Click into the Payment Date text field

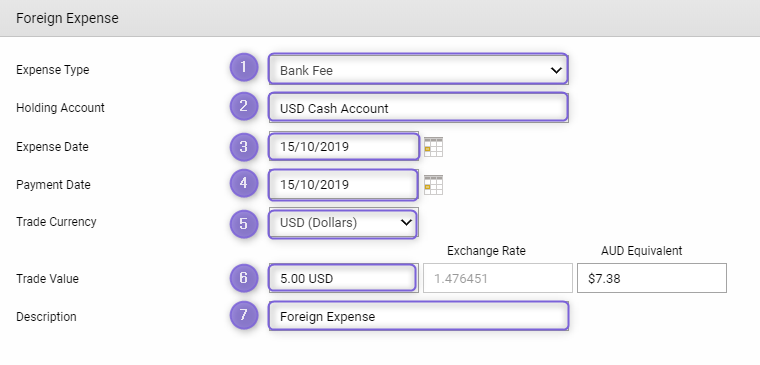click(344, 185)
